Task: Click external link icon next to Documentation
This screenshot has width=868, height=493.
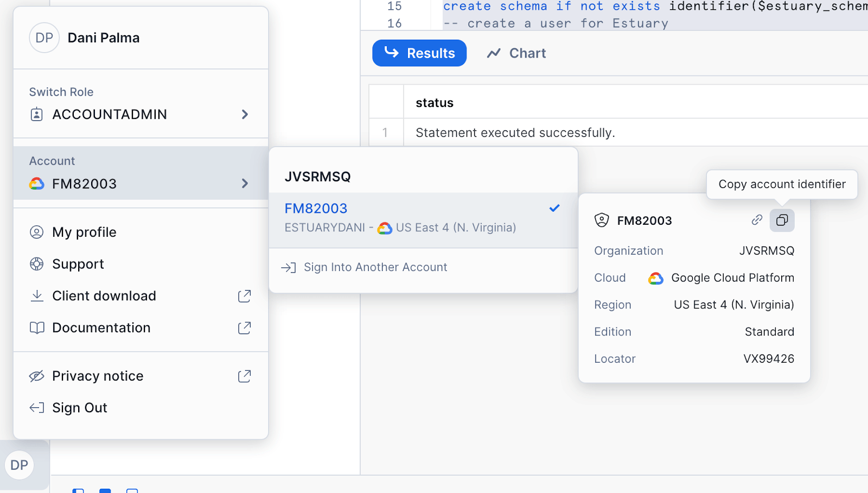Action: (244, 328)
